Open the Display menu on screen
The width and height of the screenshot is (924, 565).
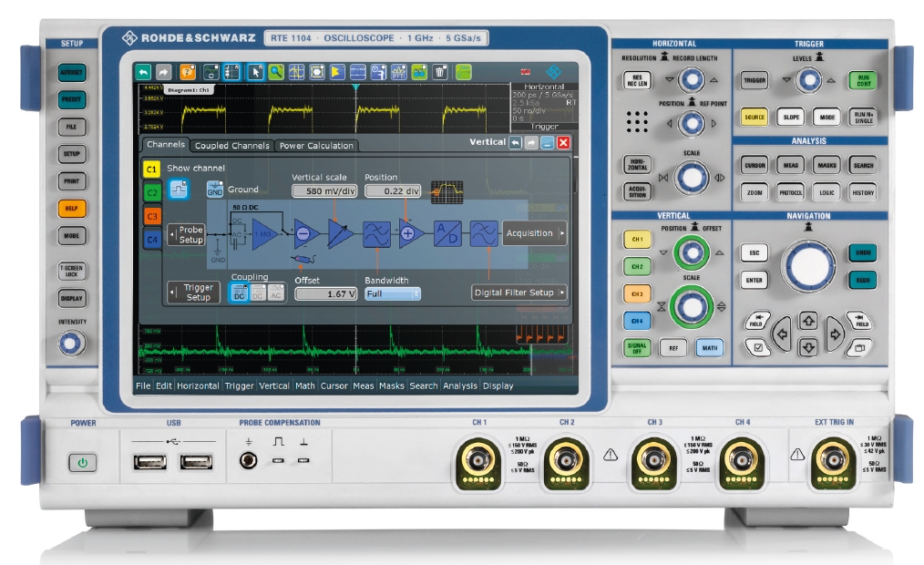(498, 385)
